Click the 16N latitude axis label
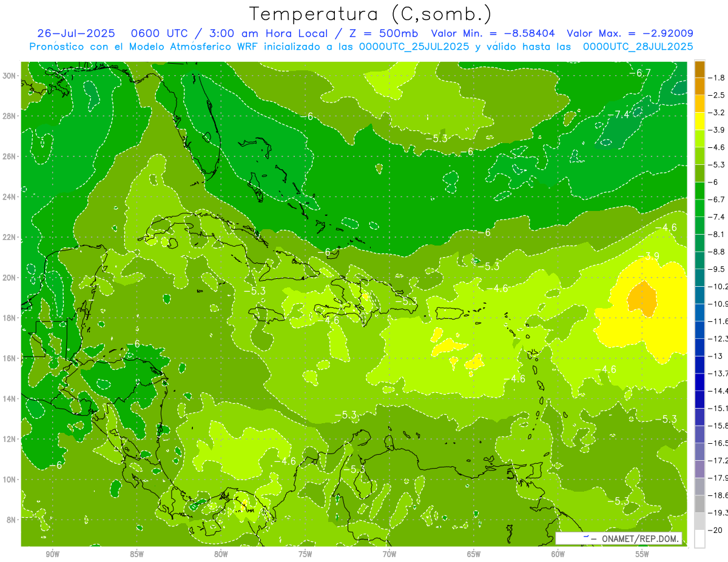728x562 pixels. pos(10,358)
